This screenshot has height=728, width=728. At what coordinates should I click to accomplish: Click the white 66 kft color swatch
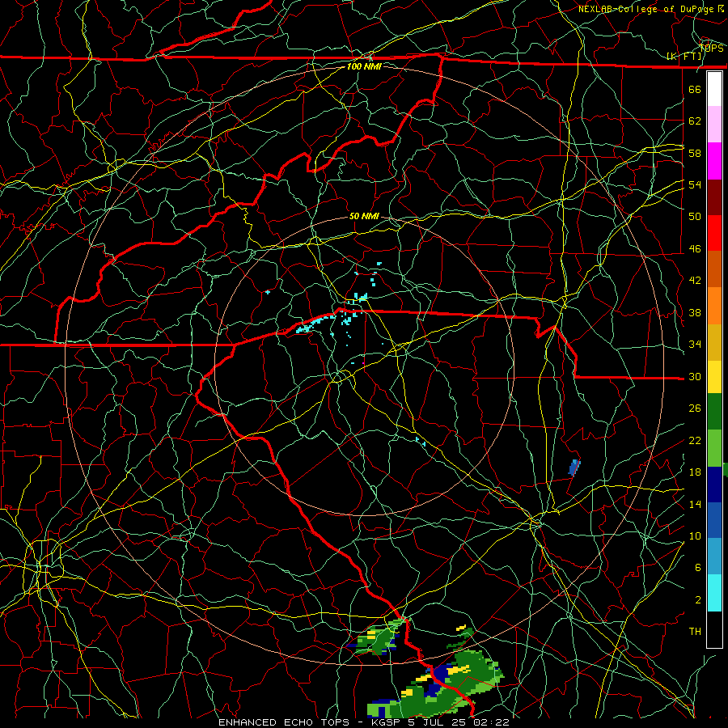pos(714,89)
